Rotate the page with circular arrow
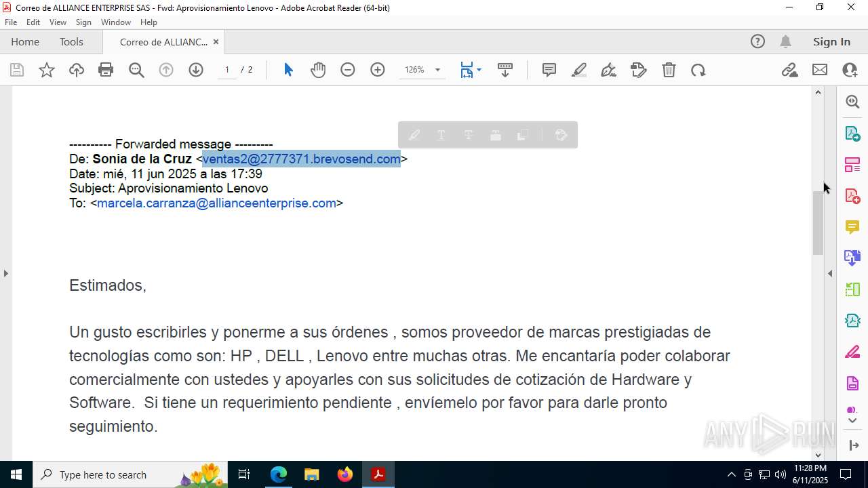 (698, 70)
